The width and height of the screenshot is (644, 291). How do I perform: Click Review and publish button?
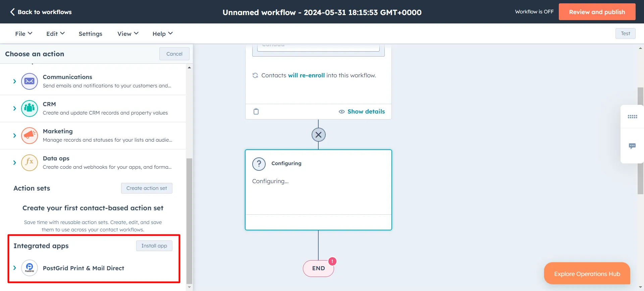point(597,12)
